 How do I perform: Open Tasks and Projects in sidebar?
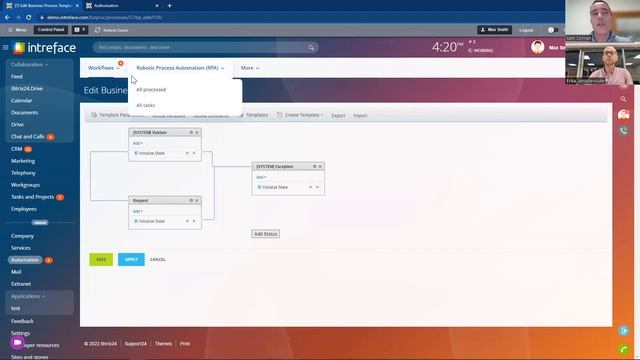point(32,197)
